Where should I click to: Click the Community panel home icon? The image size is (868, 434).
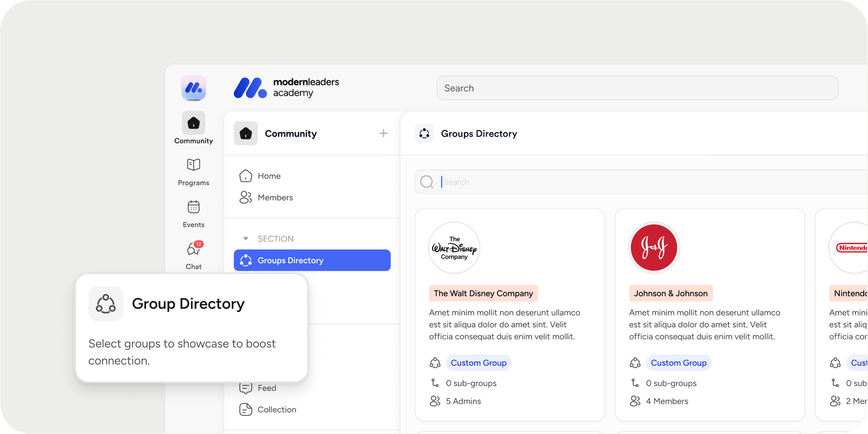pyautogui.click(x=246, y=133)
